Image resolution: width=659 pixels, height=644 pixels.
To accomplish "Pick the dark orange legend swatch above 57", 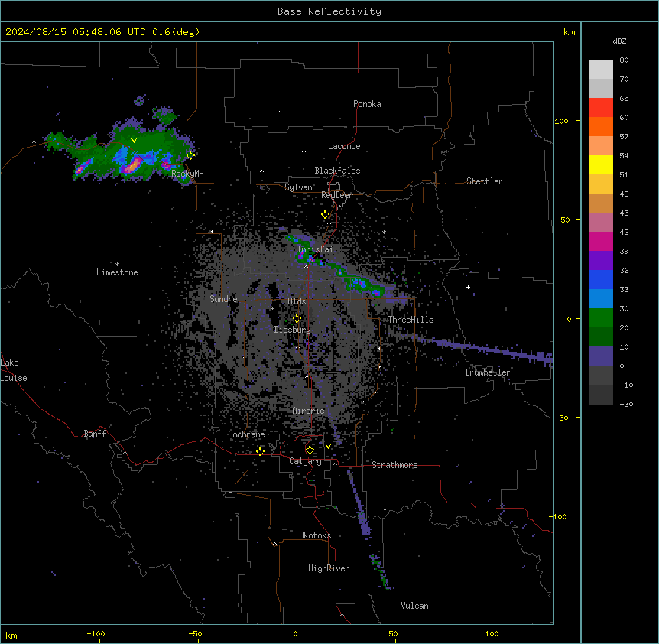I will point(601,126).
